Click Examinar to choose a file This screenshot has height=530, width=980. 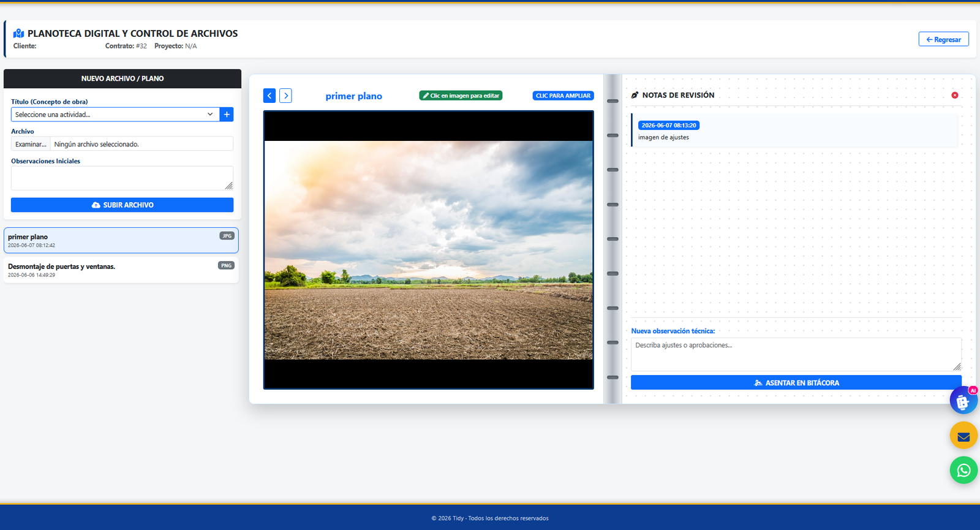click(x=31, y=144)
